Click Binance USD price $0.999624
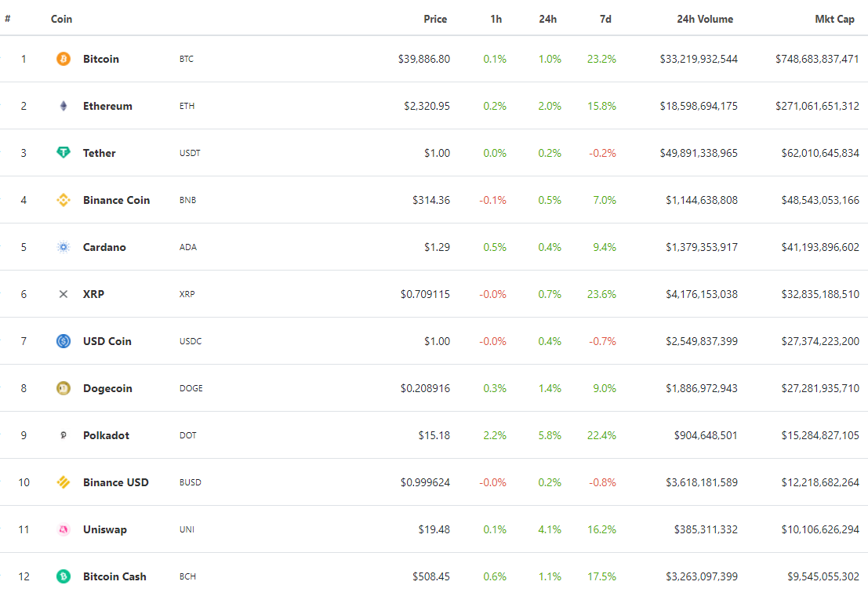 tap(425, 482)
